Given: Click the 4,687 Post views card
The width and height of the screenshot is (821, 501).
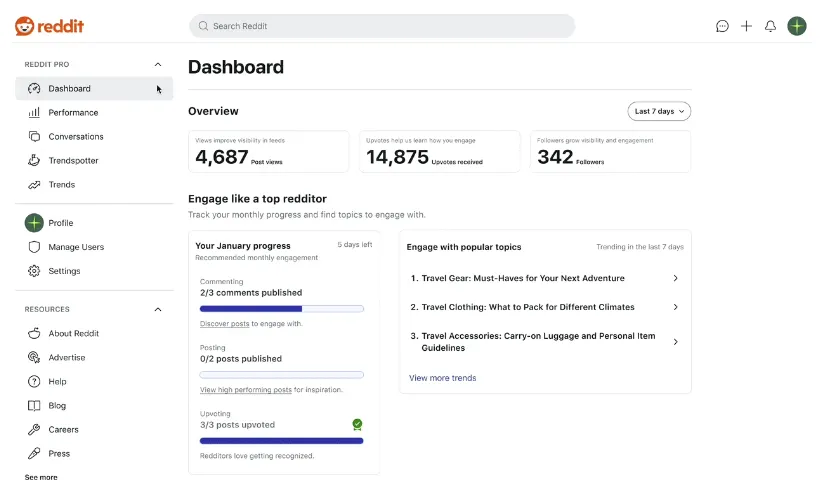Looking at the screenshot, I should pyautogui.click(x=269, y=151).
